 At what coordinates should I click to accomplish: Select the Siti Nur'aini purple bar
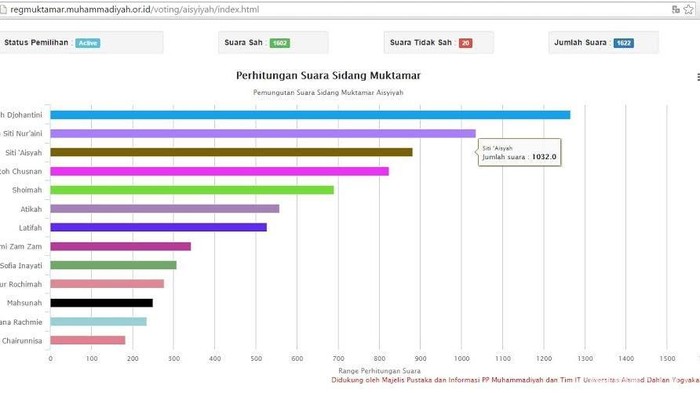[x=263, y=134]
